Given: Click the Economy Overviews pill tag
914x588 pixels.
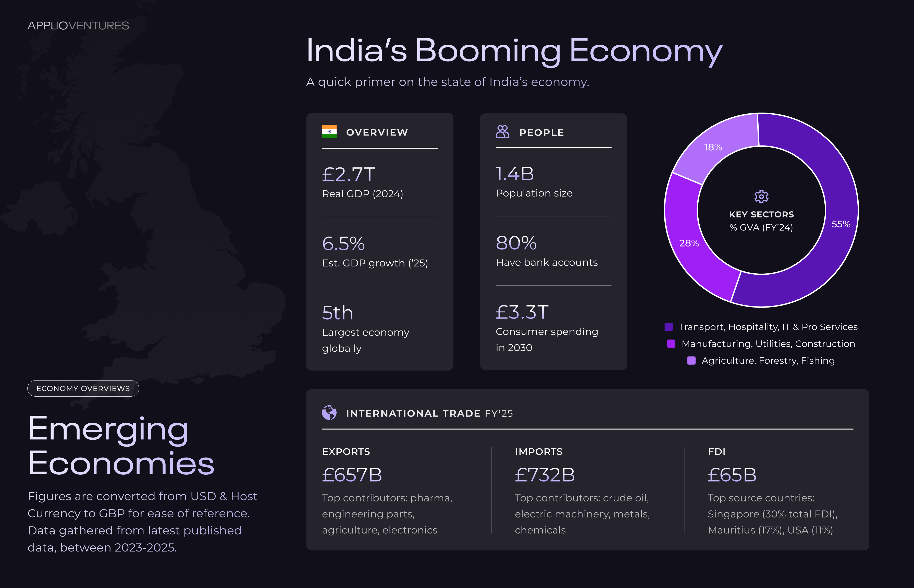Looking at the screenshot, I should coord(83,388).
